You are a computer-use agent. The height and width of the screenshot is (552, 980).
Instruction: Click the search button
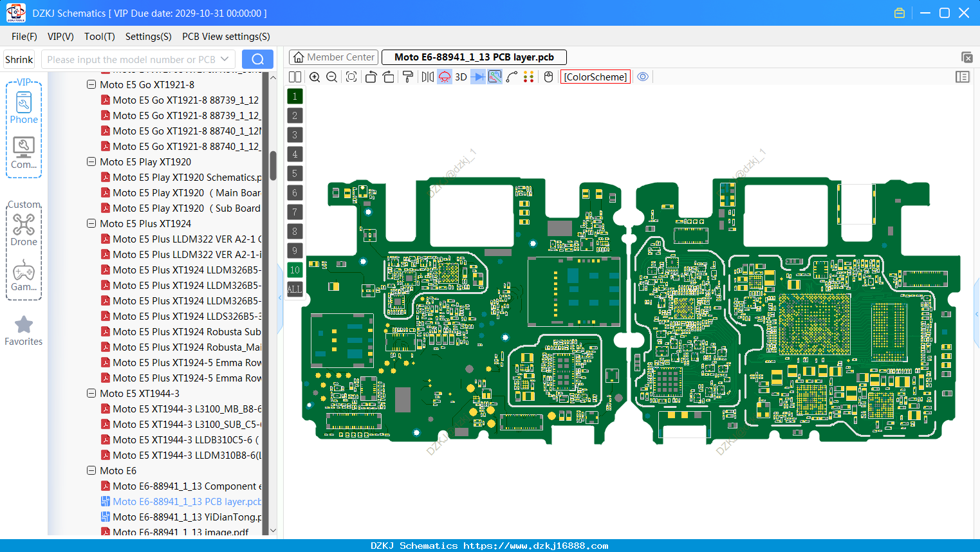(257, 59)
